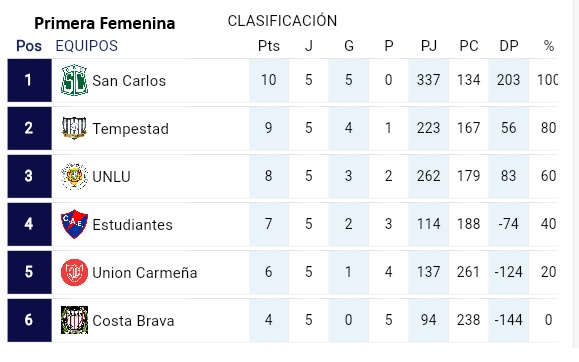Image resolution: width=579 pixels, height=362 pixels.
Task: Click the Estudiantes C.A.E. shield logo
Action: click(x=74, y=224)
